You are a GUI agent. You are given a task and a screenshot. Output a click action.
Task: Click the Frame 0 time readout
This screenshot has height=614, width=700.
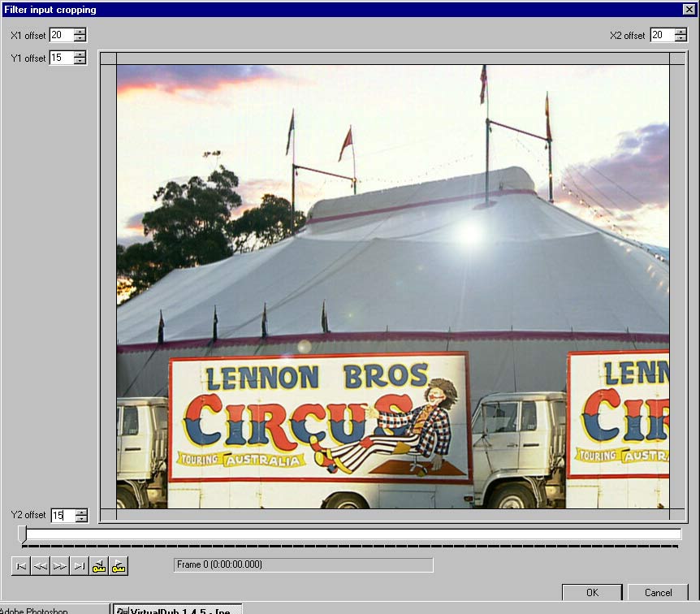tap(303, 565)
